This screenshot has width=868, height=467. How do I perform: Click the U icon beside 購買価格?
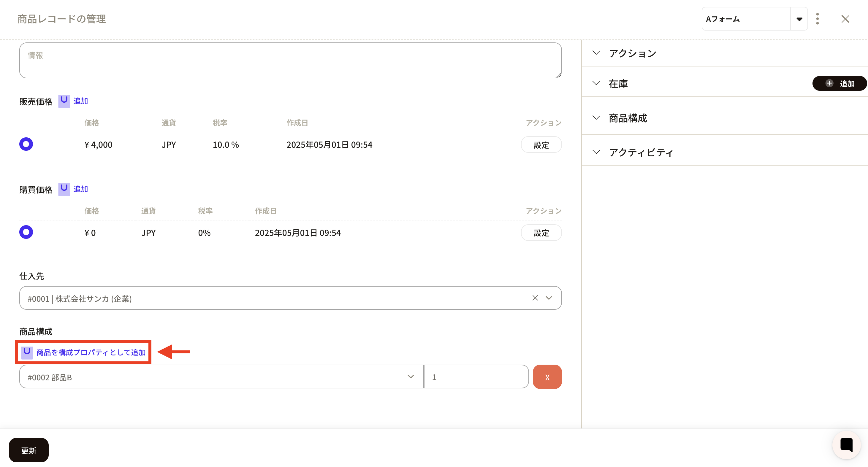(64, 189)
